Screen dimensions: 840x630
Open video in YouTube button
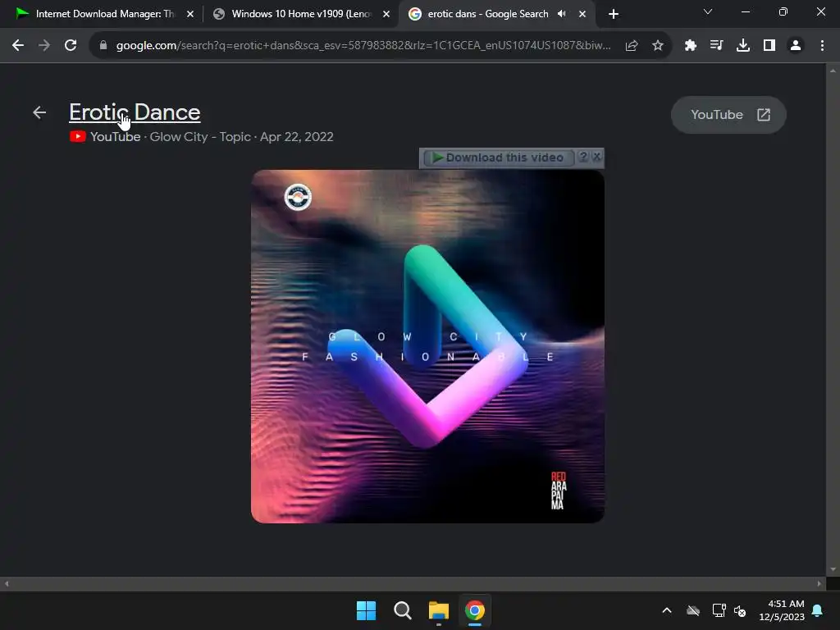coord(728,115)
